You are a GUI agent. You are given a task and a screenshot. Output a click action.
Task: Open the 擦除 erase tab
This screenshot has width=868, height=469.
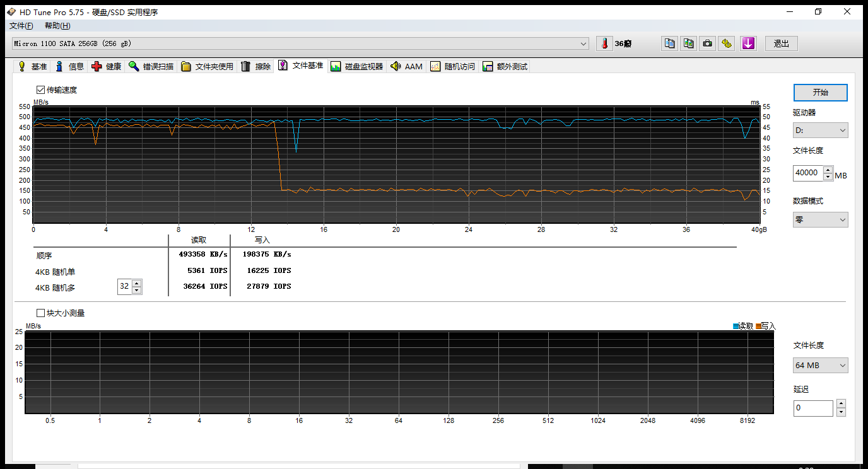256,66
